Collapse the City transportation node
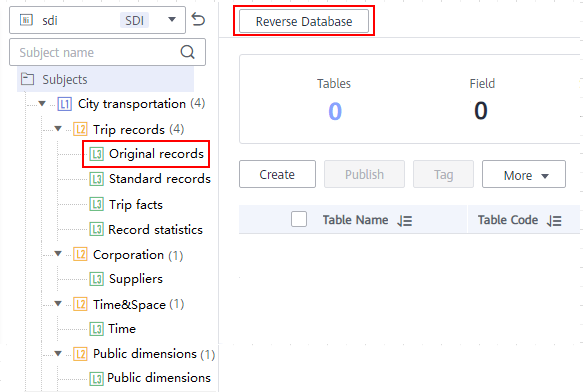Screen dimensions: 583x392 pos(42,103)
